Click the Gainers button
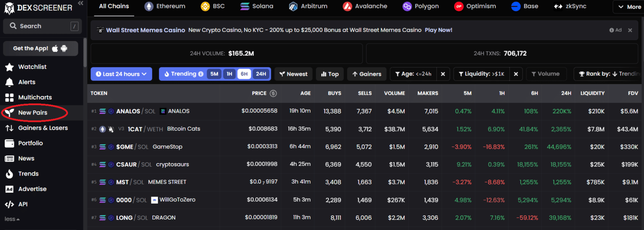644x230 pixels. tap(366, 74)
